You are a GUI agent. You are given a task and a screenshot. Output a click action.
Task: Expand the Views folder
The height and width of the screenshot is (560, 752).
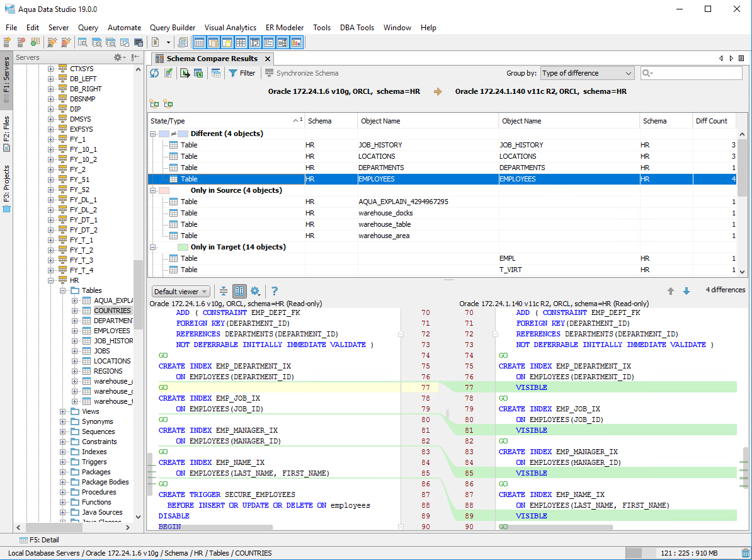click(62, 411)
